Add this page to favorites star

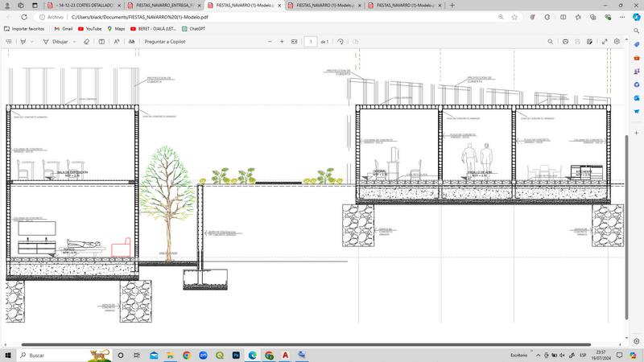514,17
